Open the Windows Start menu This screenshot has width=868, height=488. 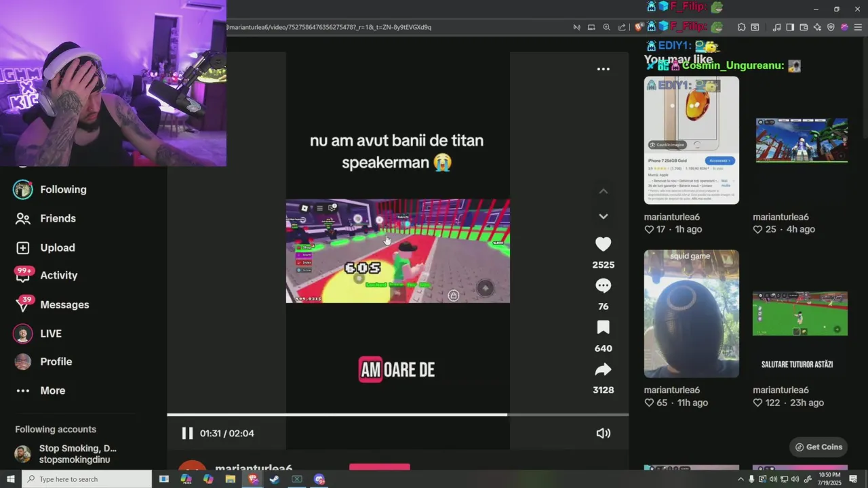tap(11, 479)
